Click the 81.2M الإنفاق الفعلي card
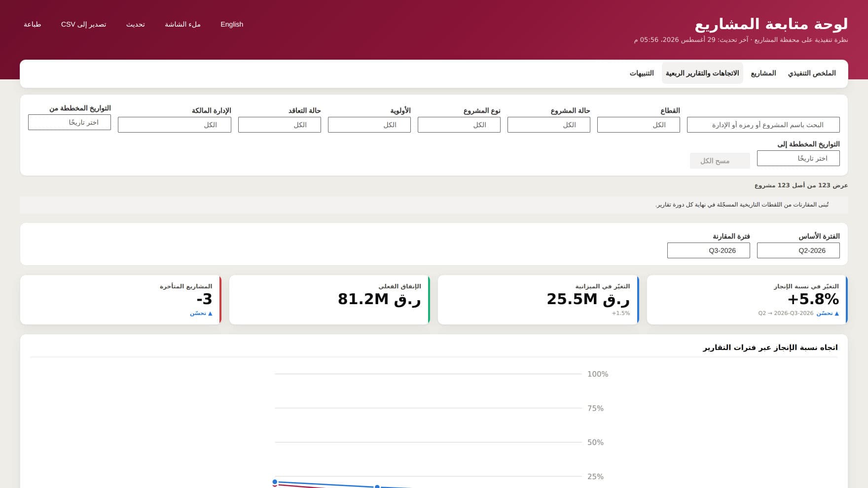The image size is (868, 488). tap(329, 300)
